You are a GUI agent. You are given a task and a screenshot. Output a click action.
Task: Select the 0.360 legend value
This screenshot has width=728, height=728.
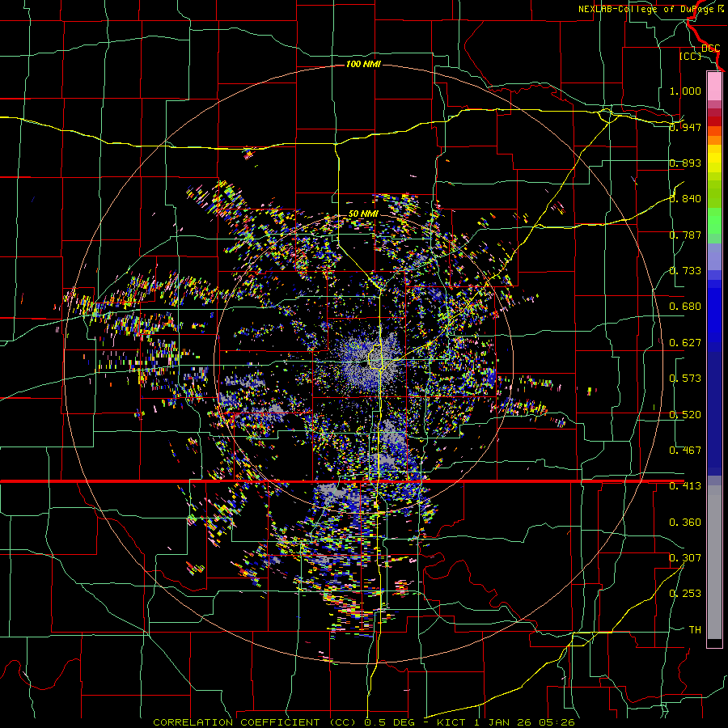(685, 523)
